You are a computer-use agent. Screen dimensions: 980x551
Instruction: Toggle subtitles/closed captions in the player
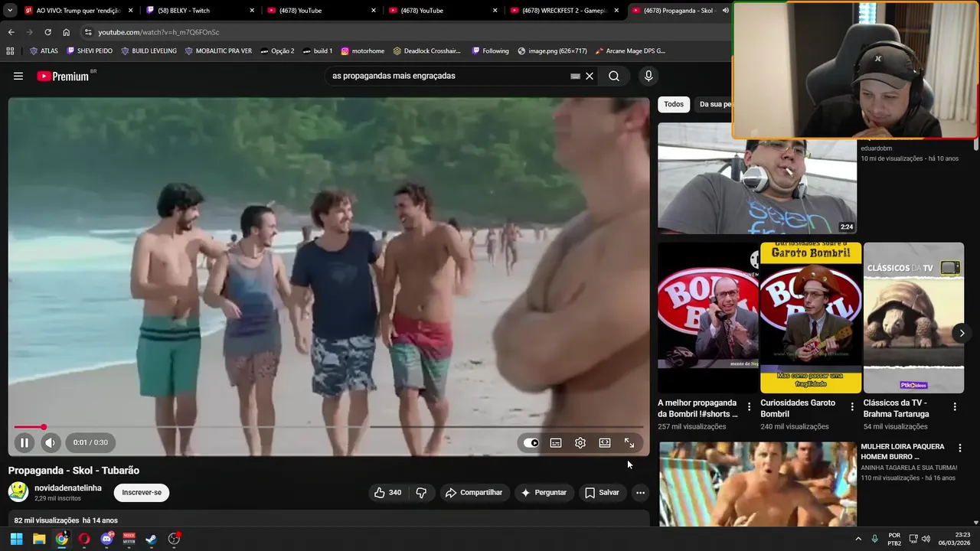pyautogui.click(x=556, y=442)
